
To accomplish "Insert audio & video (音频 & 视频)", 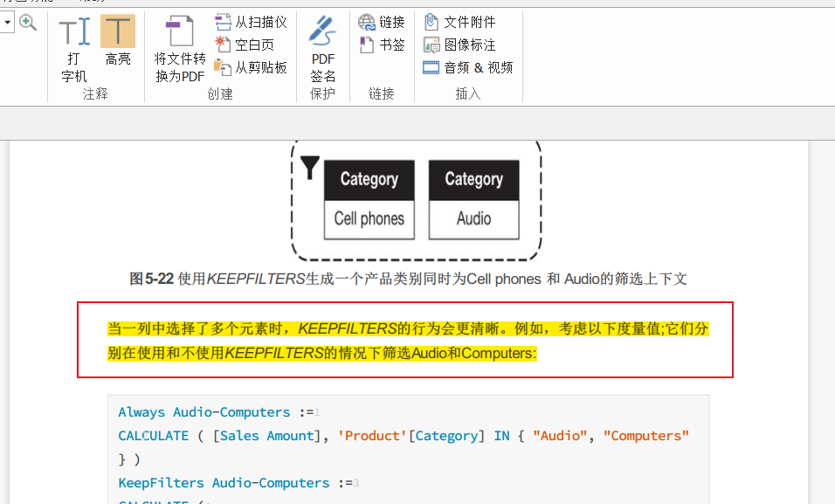I will pos(468,67).
